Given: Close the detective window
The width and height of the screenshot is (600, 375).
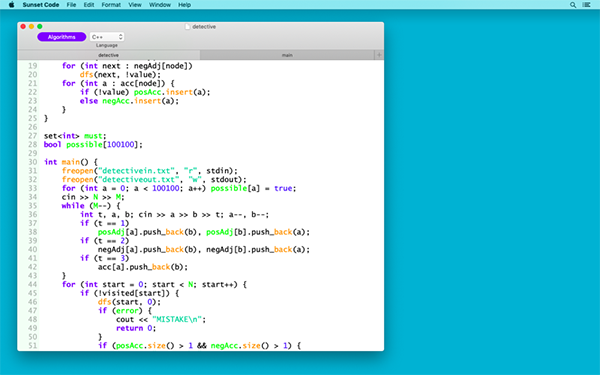Looking at the screenshot, I should click(x=23, y=26).
